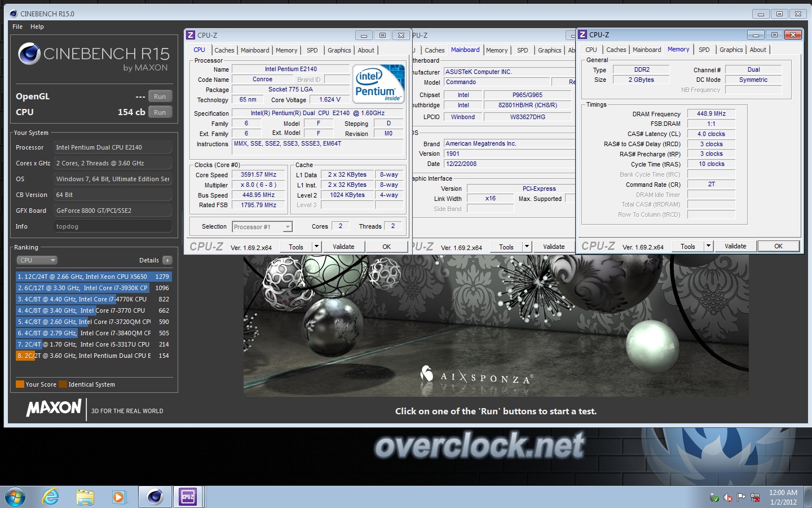Click the Action Center flag tray icon
This screenshot has height=508, width=812.
click(741, 497)
